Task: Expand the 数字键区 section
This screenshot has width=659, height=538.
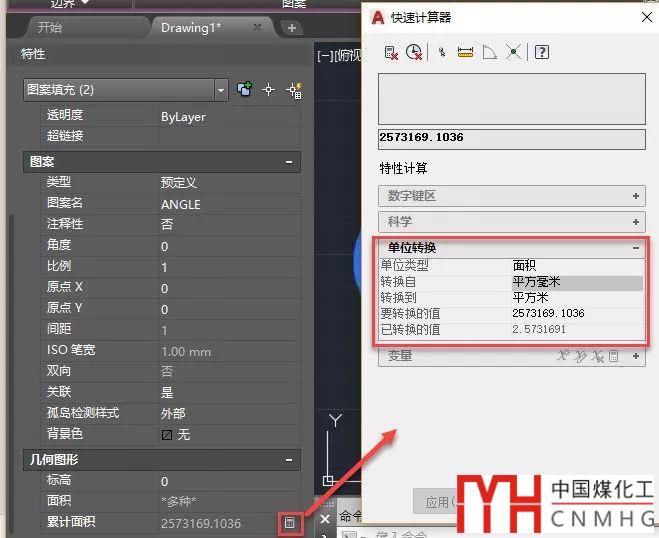Action: (635, 196)
